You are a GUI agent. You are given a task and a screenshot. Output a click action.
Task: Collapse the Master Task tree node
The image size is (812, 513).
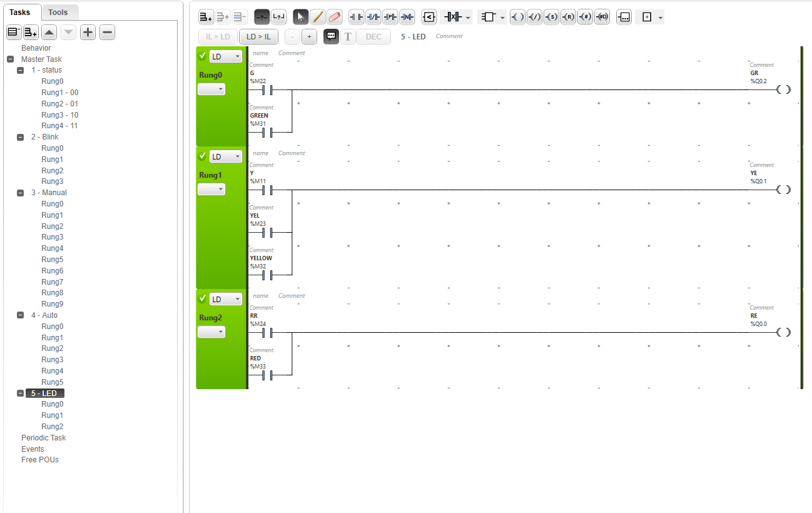(x=10, y=59)
